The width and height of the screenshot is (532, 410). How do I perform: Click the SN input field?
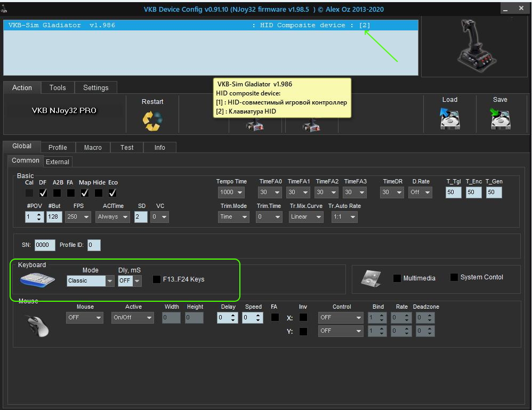pyautogui.click(x=45, y=245)
